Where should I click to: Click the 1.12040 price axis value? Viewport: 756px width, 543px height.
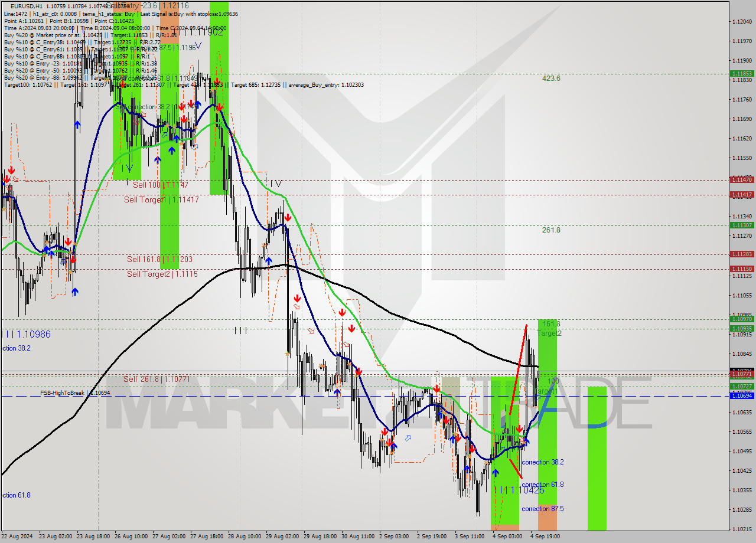click(x=742, y=21)
